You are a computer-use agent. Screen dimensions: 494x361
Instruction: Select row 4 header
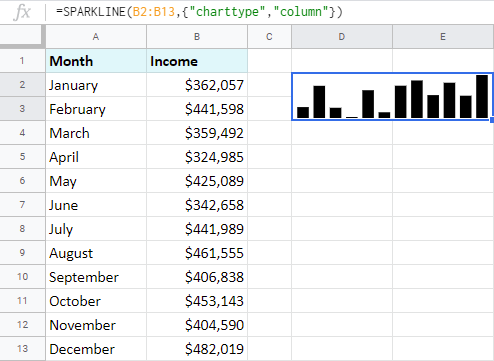[22, 133]
